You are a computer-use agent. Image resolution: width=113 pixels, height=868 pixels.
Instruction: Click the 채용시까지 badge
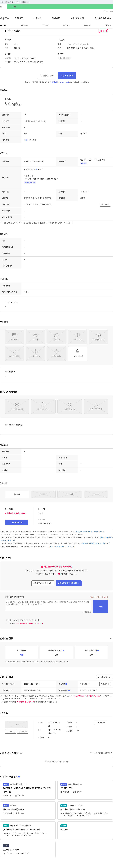coord(103,31)
